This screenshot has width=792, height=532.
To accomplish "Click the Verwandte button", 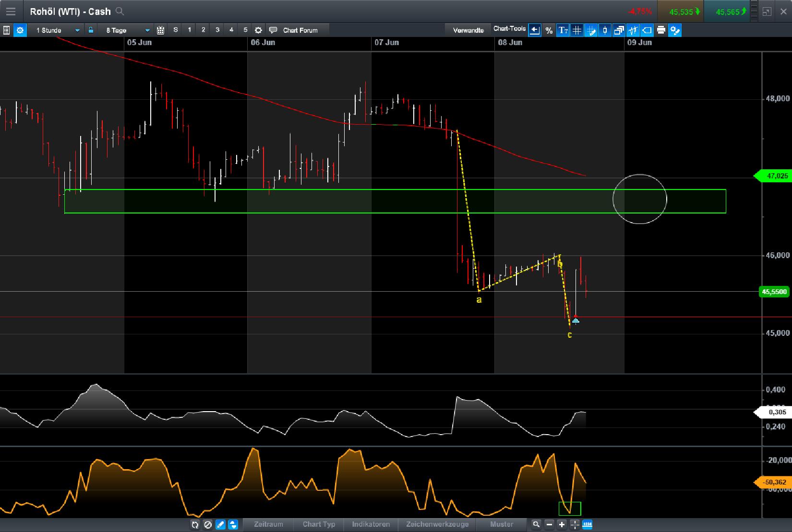I will pos(468,29).
